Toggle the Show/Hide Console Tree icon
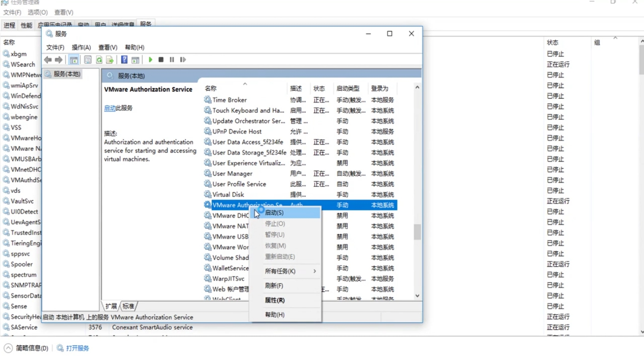Image resolution: width=644 pixels, height=356 pixels. pos(74,59)
